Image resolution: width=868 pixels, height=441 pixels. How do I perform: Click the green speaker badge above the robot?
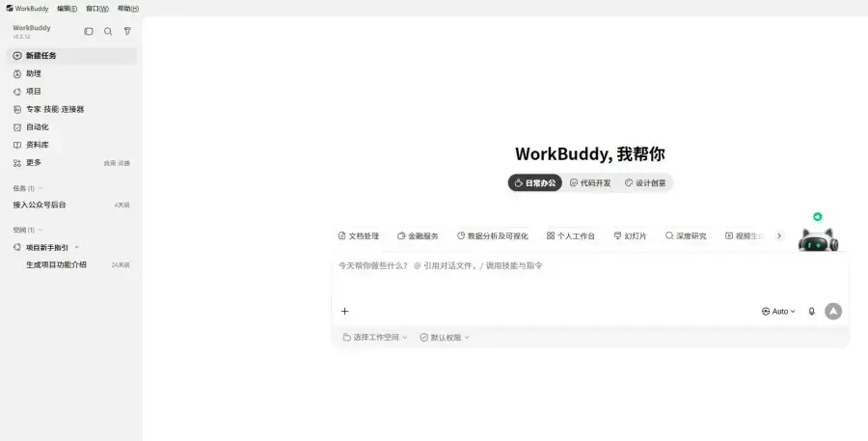(818, 216)
